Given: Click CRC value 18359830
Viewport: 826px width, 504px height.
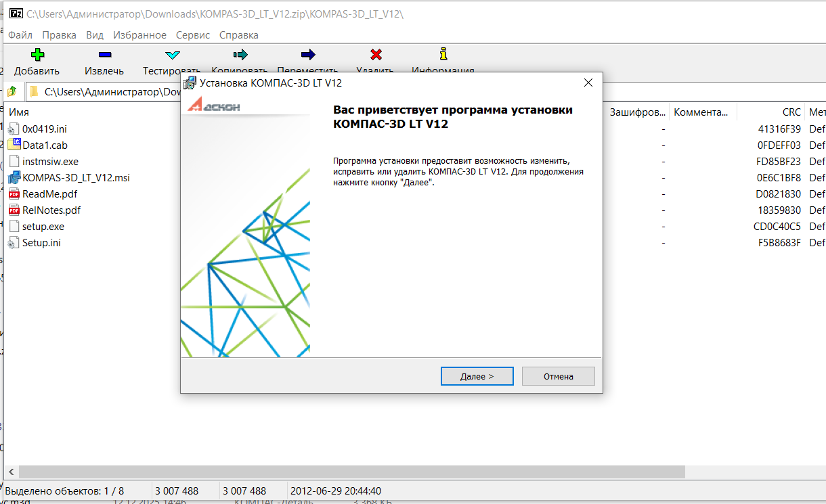Looking at the screenshot, I should (779, 210).
